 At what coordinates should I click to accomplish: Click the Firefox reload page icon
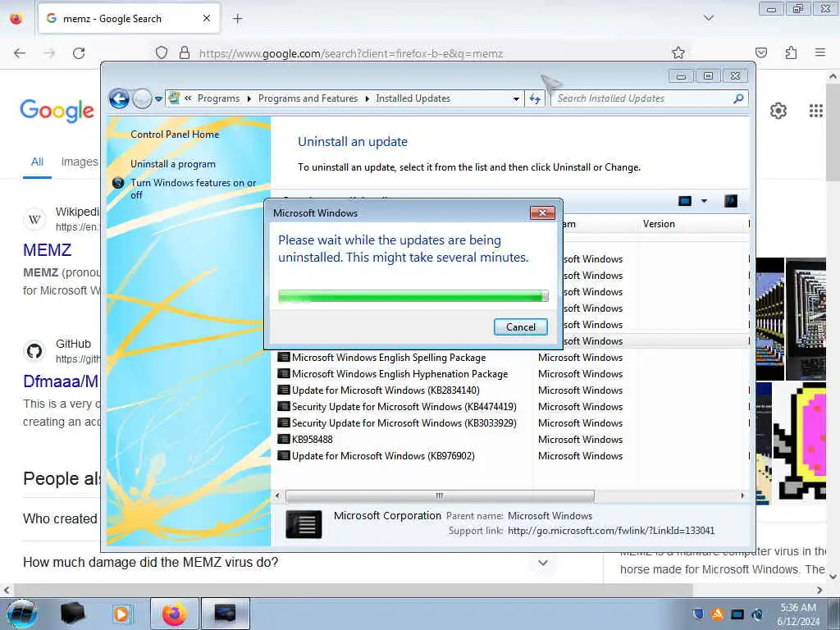(x=79, y=53)
